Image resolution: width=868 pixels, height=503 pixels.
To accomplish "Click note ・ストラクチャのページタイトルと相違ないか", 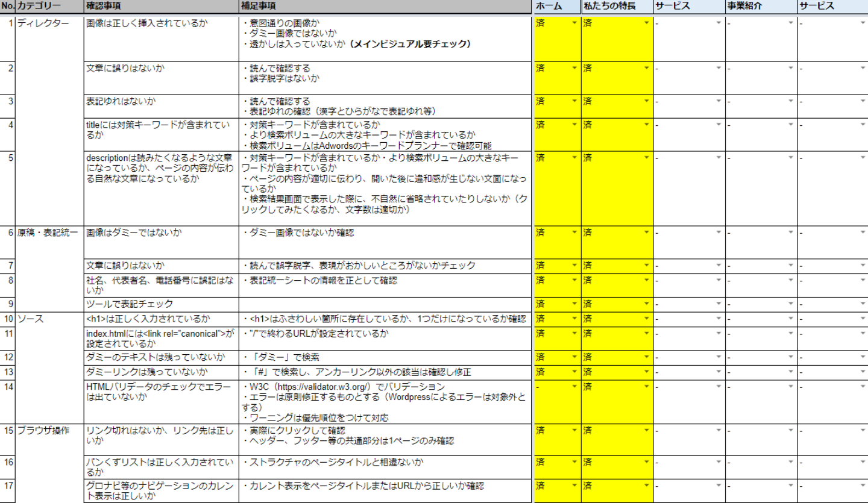I will tap(385, 467).
